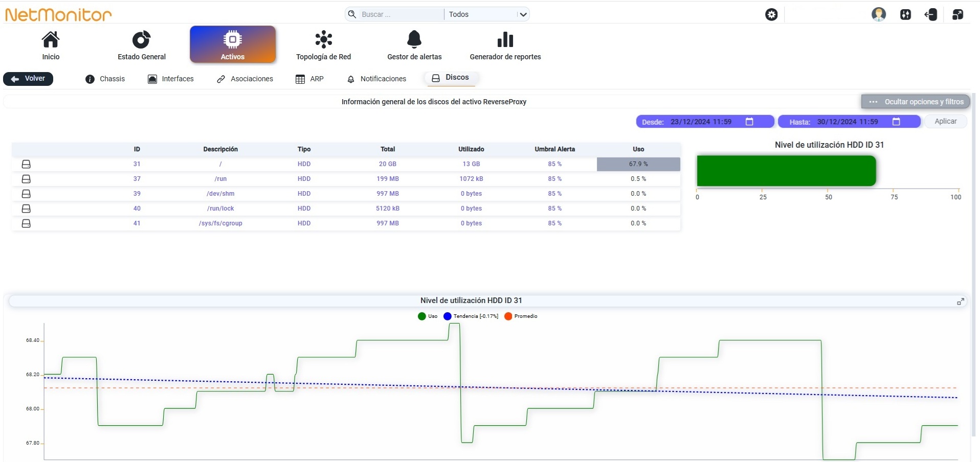
Task: Switch to the Notificaciones tab
Action: (376, 79)
